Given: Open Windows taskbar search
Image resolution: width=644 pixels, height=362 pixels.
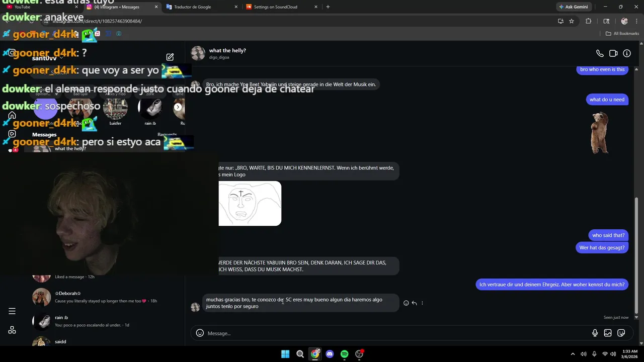Looking at the screenshot, I should (x=300, y=354).
